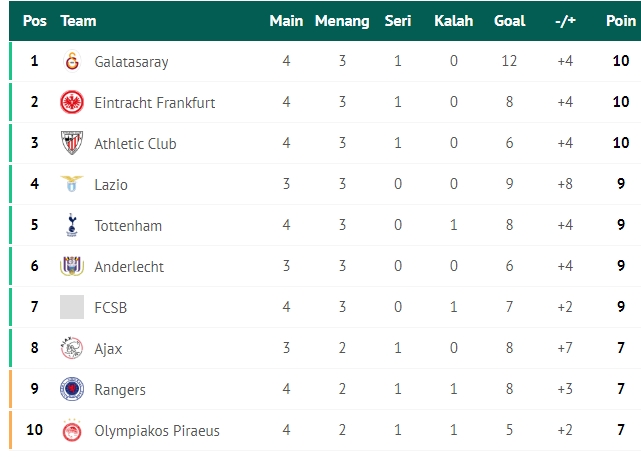The width and height of the screenshot is (641, 457).
Task: Click the Galatasaray club logo
Action: [72, 61]
